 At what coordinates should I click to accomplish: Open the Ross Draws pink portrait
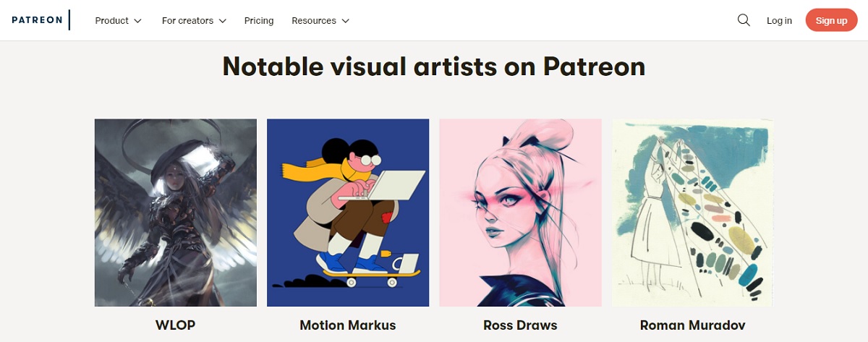click(x=520, y=213)
